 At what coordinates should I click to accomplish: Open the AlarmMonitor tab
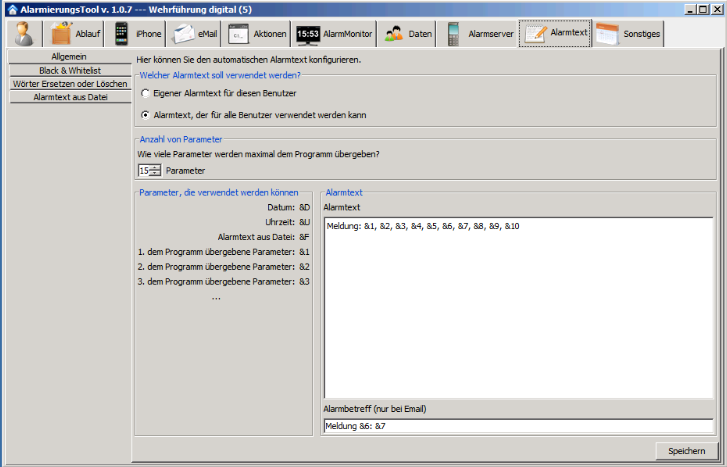334,33
